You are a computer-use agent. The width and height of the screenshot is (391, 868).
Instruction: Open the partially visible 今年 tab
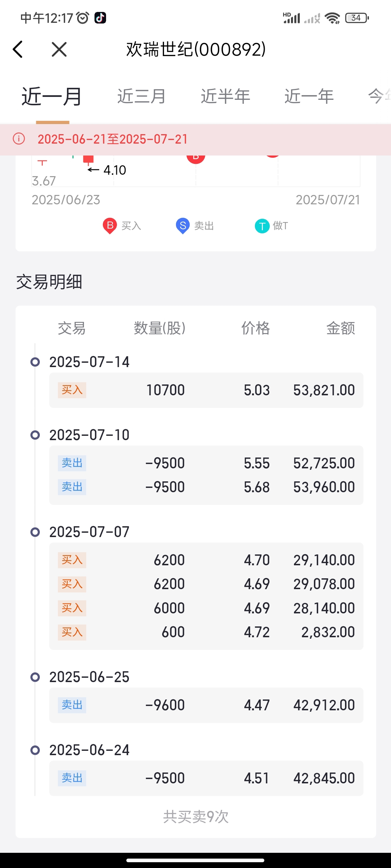tap(379, 97)
